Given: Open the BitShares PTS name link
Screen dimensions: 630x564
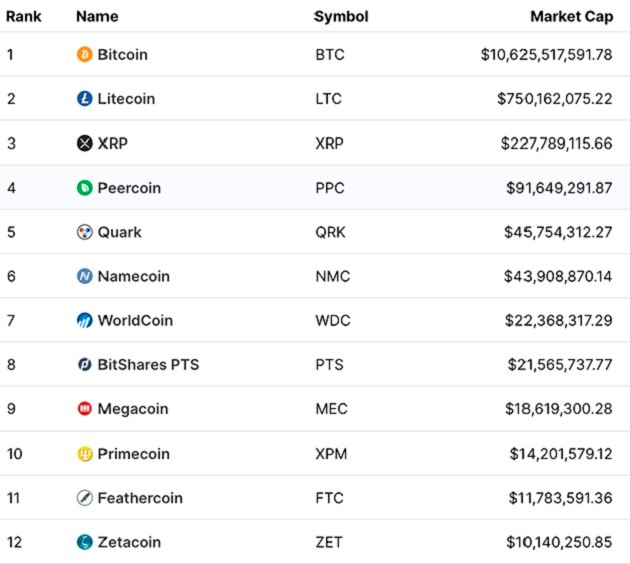Looking at the screenshot, I should pyautogui.click(x=148, y=365).
